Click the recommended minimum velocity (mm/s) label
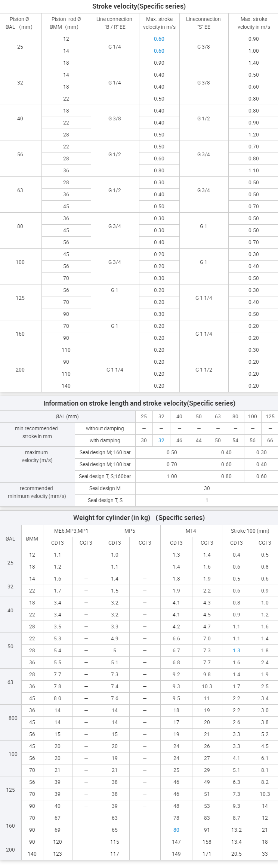Viewport: 278px width, 868px height. [x=37, y=492]
